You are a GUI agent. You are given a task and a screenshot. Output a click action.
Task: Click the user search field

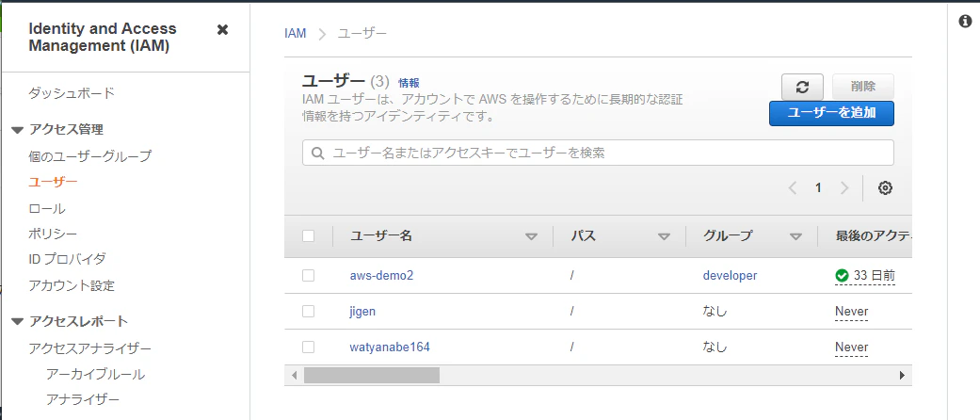click(x=598, y=153)
